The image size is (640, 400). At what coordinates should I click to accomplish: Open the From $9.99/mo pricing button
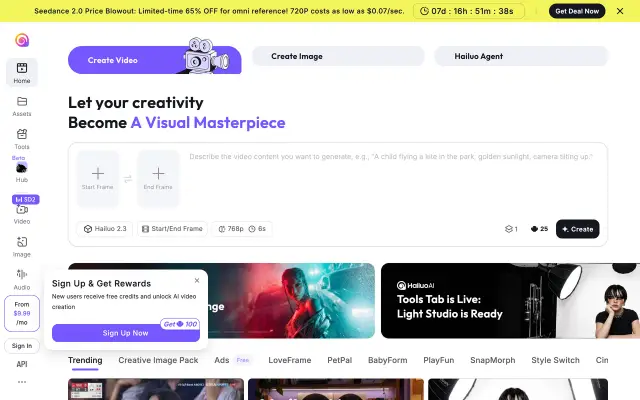22,313
